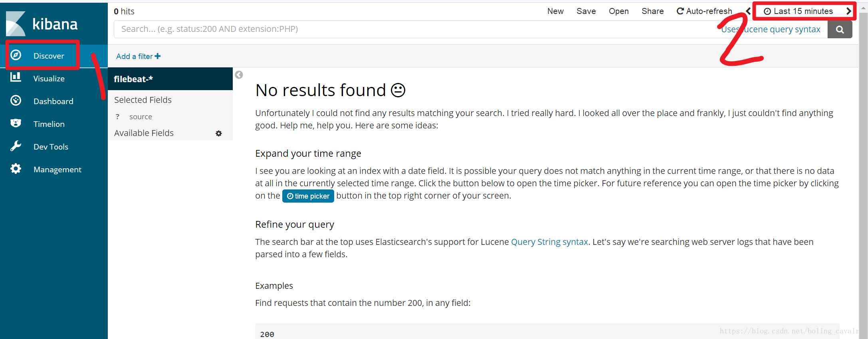Select the Share menu item
Image resolution: width=868 pixels, height=339 pixels.
[652, 11]
